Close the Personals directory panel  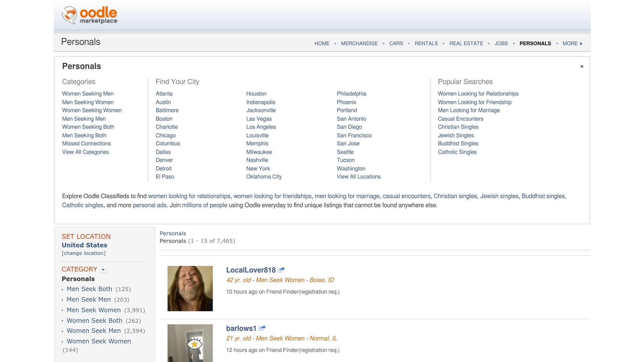(582, 66)
